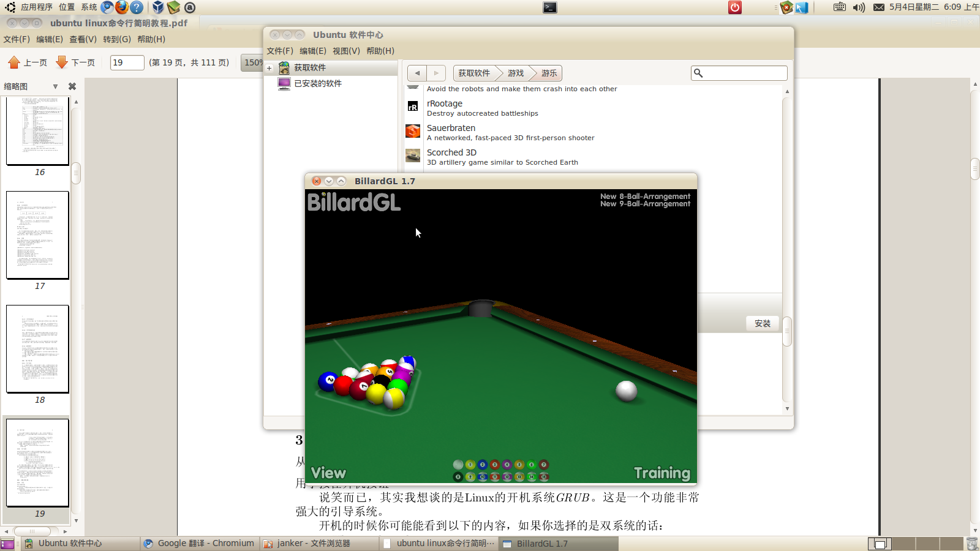Image resolution: width=980 pixels, height=551 pixels.
Task: Open 编辑(E) menu in PDF viewer
Action: (x=50, y=39)
